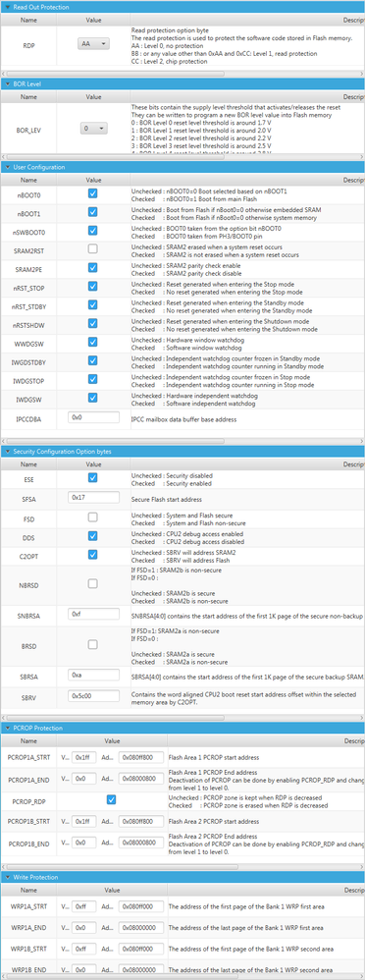This screenshot has width=365, height=980.
Task: Toggle the nSWBOOT0 checkbox
Action: click(x=92, y=231)
